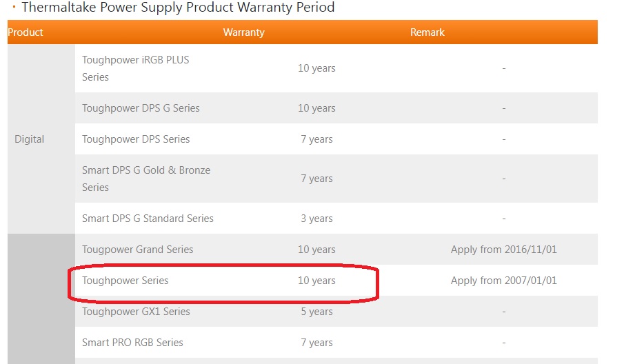Click the Smart PRO RGB Series product name
The image size is (624, 364).
pyautogui.click(x=132, y=343)
